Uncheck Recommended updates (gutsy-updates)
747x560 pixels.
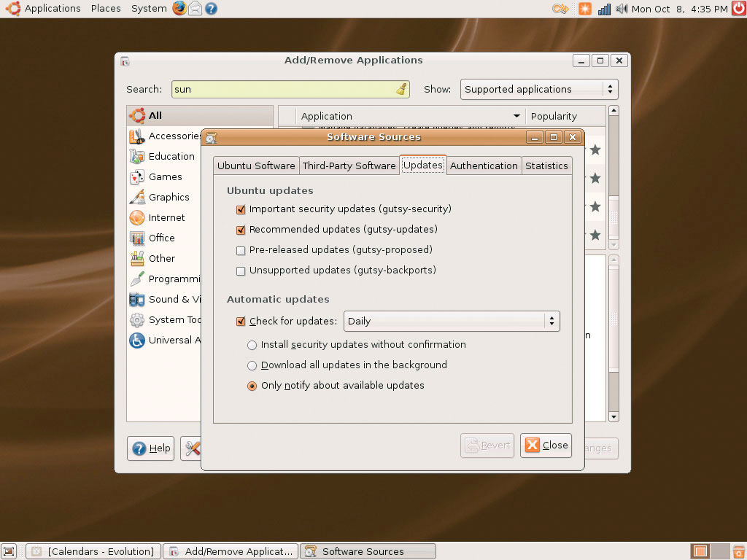coord(241,230)
